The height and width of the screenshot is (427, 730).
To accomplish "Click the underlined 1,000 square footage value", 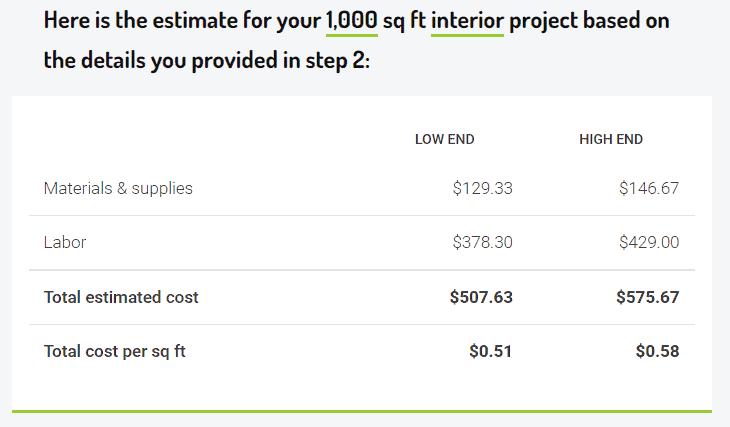I will (351, 21).
